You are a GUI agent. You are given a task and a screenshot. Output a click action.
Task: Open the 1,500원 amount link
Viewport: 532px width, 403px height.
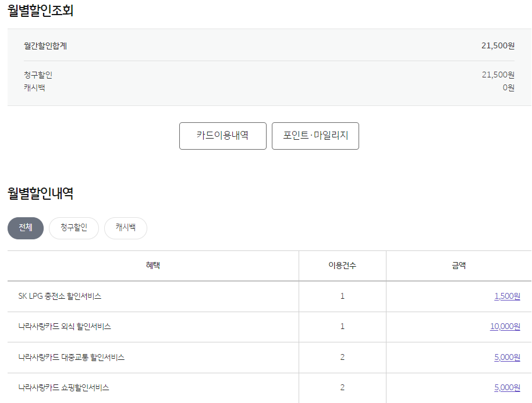(507, 296)
